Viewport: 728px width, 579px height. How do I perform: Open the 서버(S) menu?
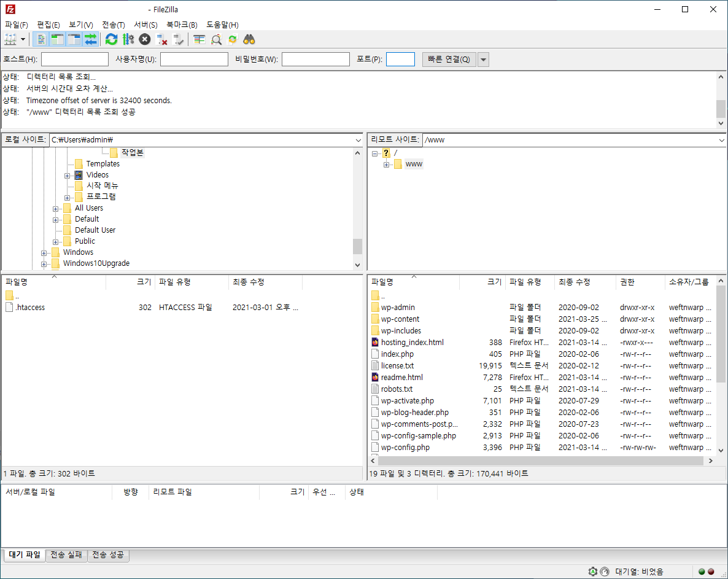point(146,25)
